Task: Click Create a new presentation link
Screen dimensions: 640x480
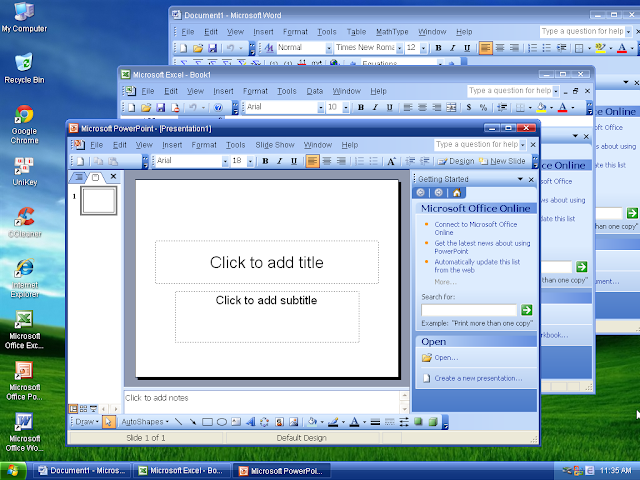Action: (478, 378)
